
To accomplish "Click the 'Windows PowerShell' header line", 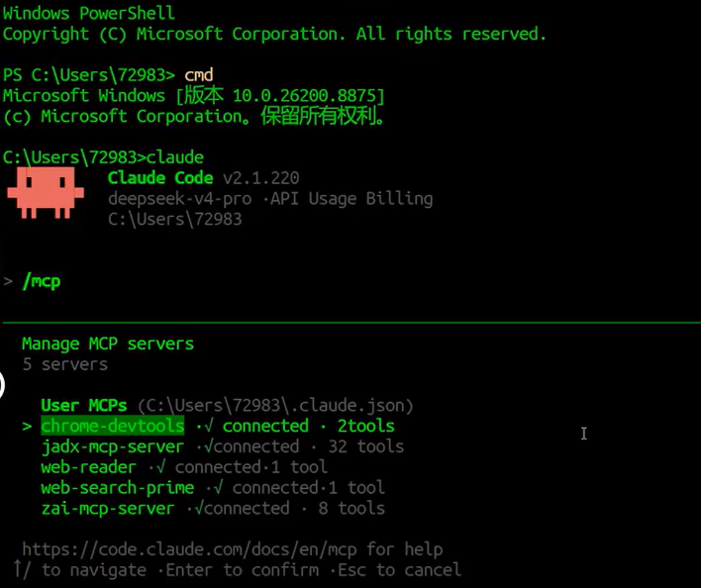I will click(x=88, y=13).
